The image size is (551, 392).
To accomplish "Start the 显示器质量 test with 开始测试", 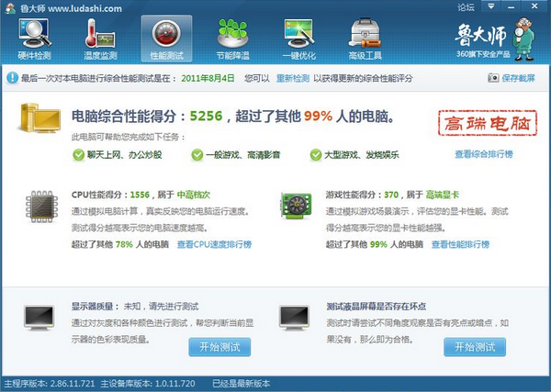I will (219, 347).
